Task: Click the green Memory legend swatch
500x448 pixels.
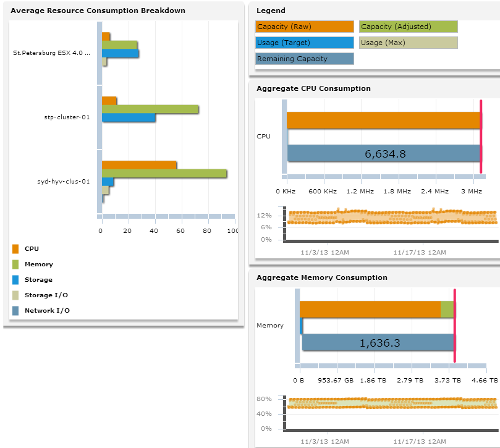Action: pos(15,264)
